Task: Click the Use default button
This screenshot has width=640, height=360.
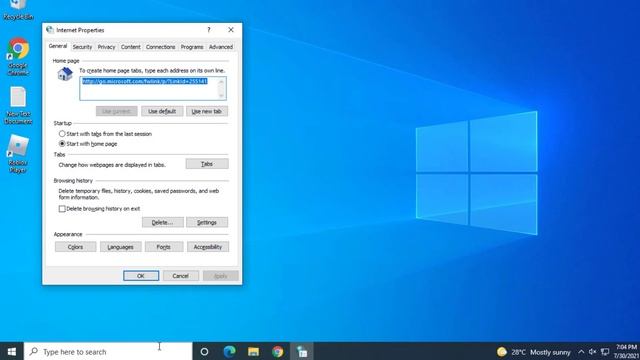Action: coord(162,111)
